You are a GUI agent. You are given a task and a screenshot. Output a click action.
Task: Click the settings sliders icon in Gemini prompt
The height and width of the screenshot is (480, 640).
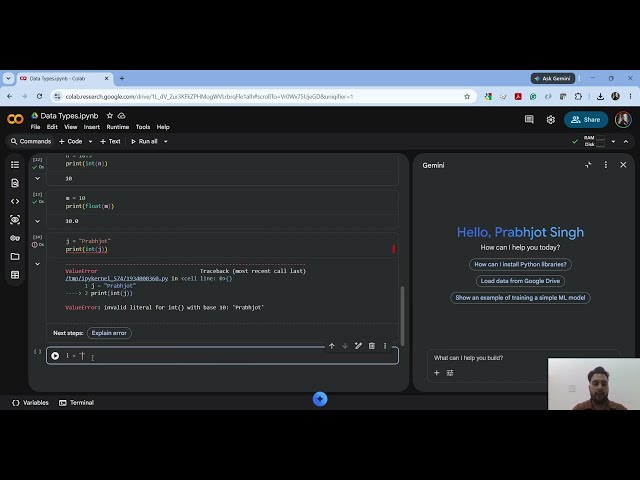coord(450,373)
